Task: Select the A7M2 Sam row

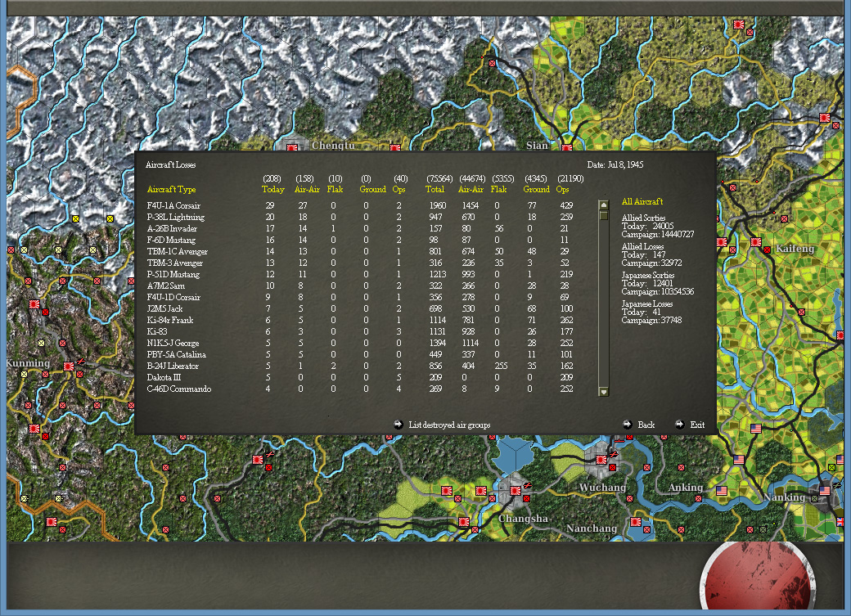Action: [x=360, y=286]
